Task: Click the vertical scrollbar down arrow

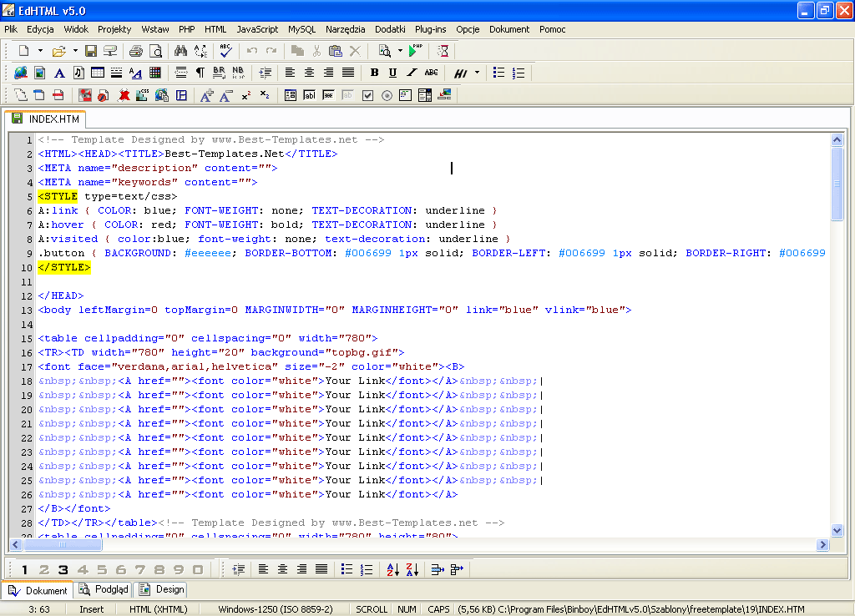Action: click(x=837, y=530)
